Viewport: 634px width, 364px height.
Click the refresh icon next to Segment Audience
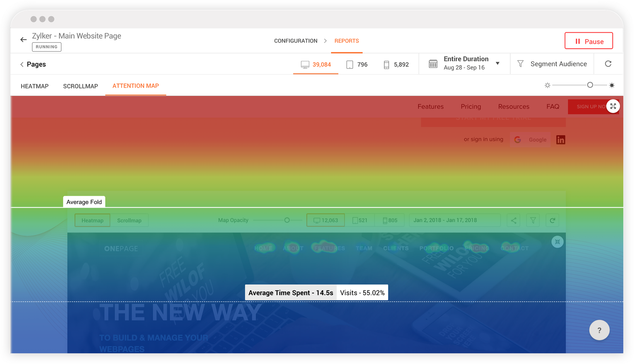coord(608,64)
